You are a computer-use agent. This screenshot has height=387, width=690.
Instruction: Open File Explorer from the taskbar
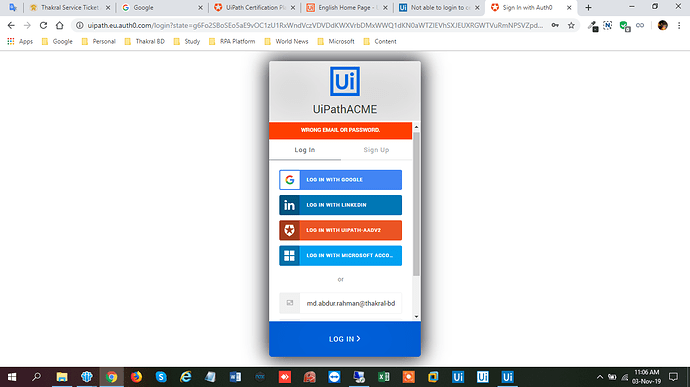point(62,377)
